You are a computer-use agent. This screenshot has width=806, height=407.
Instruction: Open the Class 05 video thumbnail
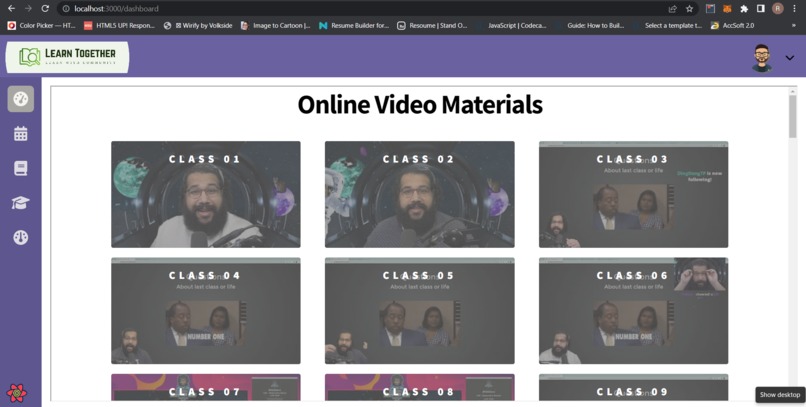click(x=419, y=310)
